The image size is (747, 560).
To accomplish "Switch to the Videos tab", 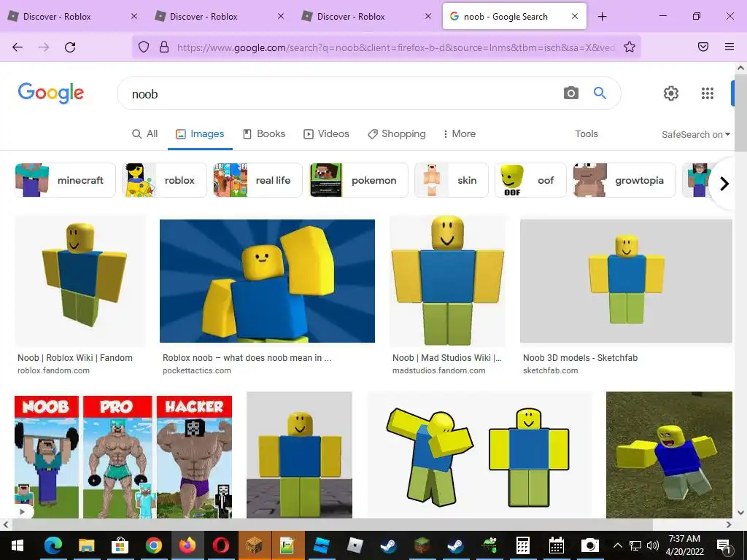I will (x=326, y=134).
